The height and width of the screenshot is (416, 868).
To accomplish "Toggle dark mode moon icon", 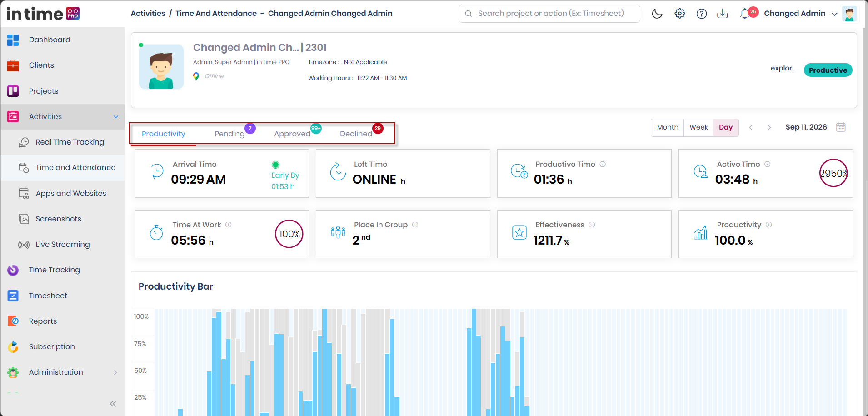I will (657, 14).
